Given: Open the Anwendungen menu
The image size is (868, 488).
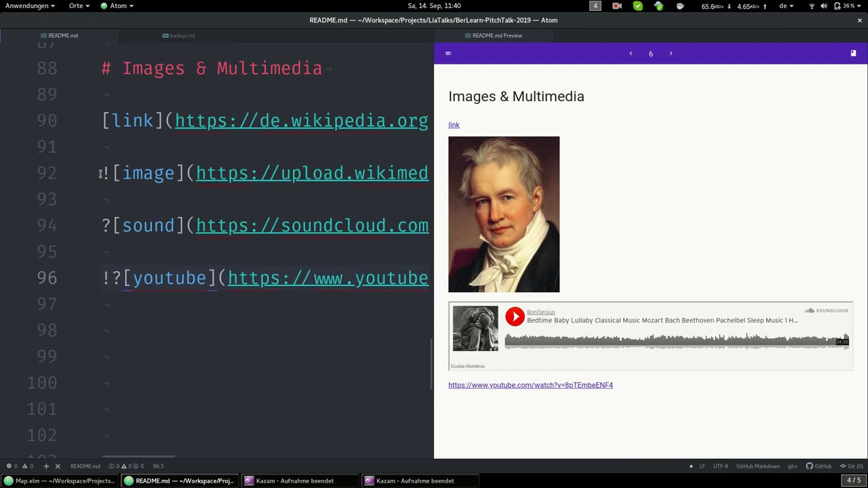Looking at the screenshot, I should click(x=30, y=6).
